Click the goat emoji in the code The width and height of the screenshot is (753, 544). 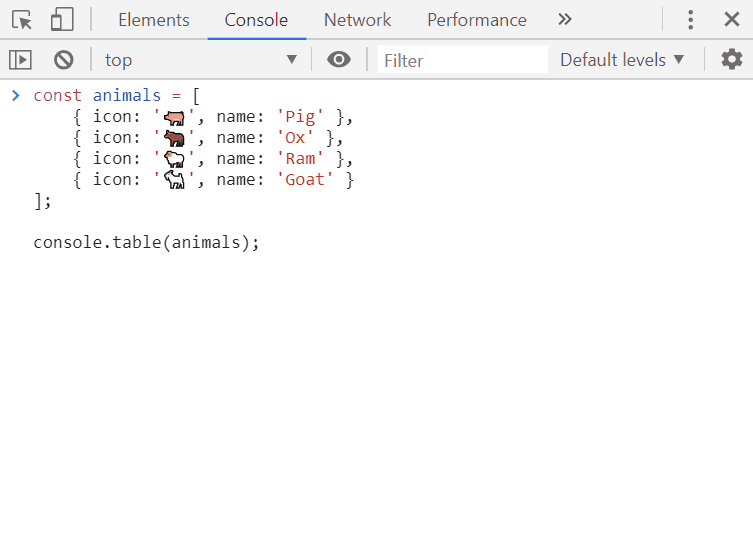click(174, 180)
